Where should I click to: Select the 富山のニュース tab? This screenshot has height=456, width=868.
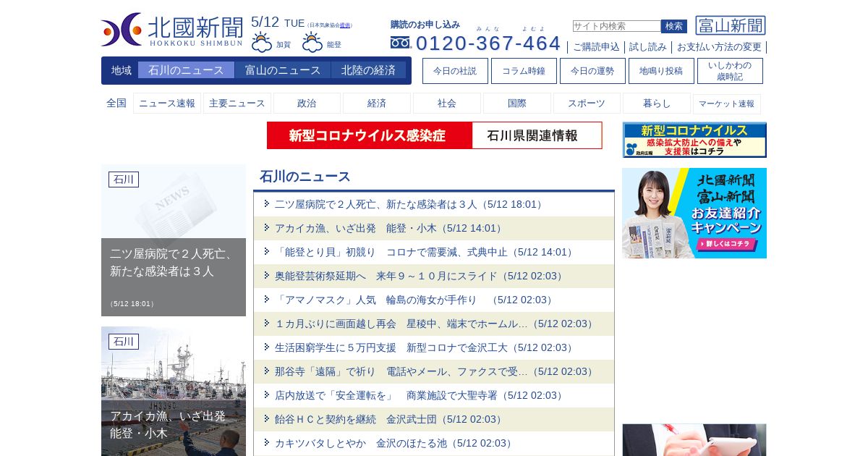pyautogui.click(x=283, y=70)
